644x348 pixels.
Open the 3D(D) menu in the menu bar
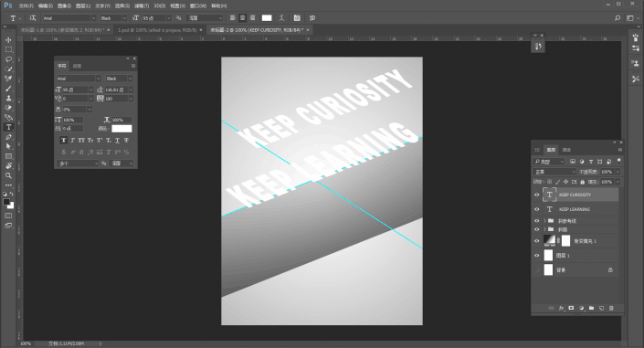click(x=159, y=5)
